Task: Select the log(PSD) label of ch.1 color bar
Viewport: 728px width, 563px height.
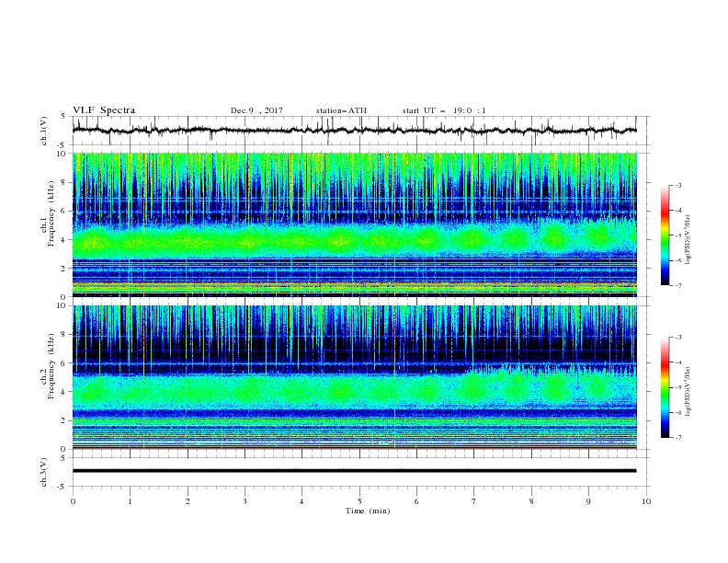Action: [x=688, y=240]
